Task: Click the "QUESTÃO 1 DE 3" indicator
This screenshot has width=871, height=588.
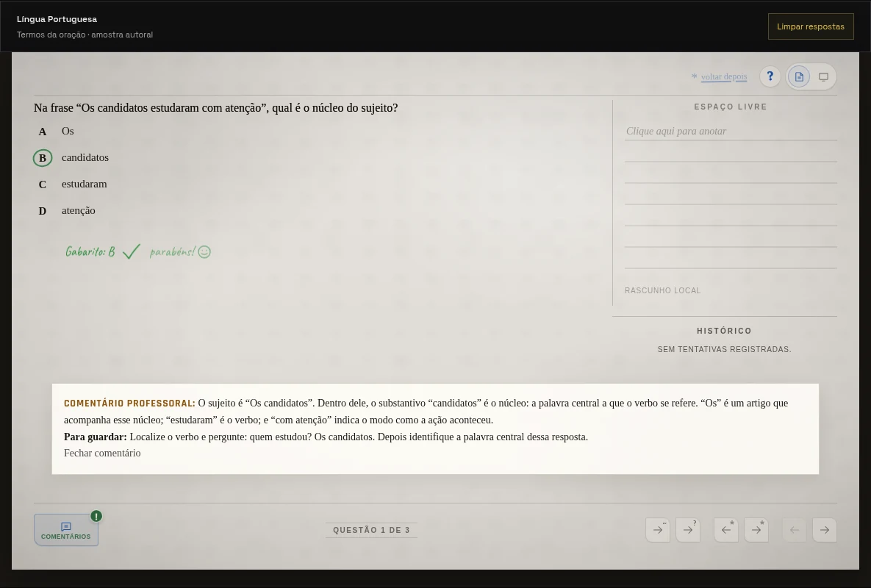Action: [372, 530]
